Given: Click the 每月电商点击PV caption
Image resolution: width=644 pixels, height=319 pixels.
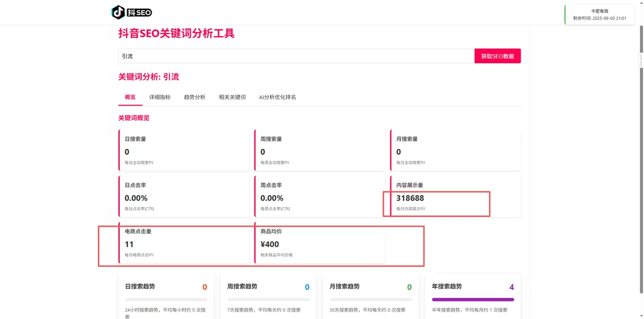Looking at the screenshot, I should [x=139, y=255].
